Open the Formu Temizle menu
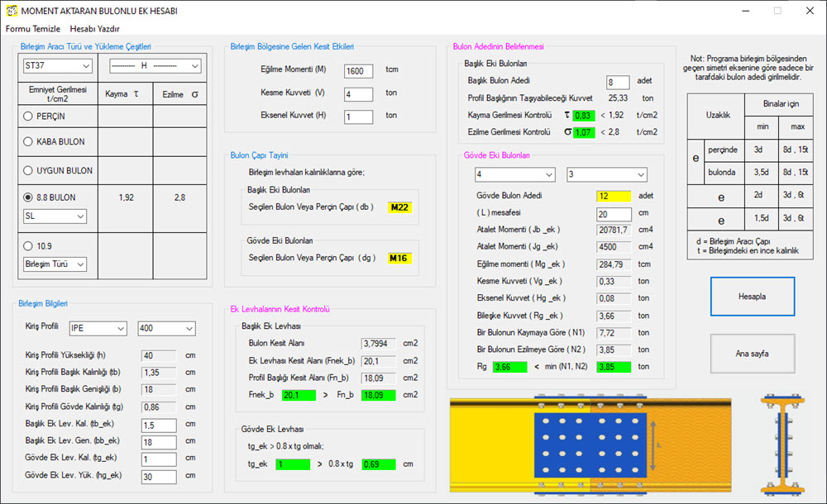Image resolution: width=827 pixels, height=504 pixels. point(33,29)
